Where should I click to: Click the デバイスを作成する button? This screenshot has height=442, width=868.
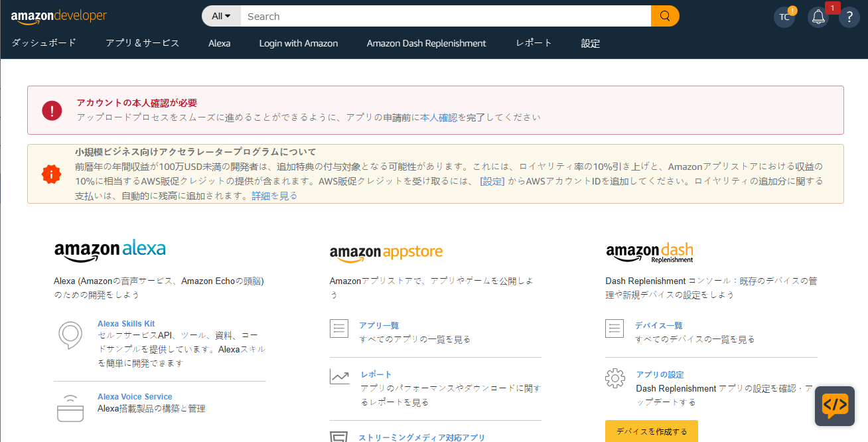pyautogui.click(x=652, y=431)
